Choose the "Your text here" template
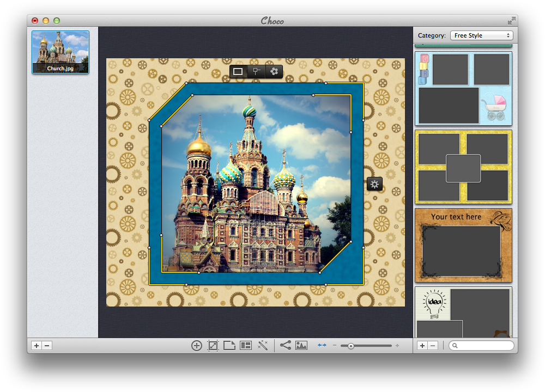The height and width of the screenshot is (392, 545). click(463, 245)
